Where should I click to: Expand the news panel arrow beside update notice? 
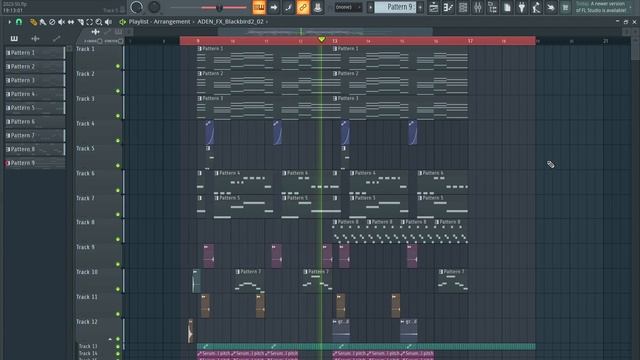tap(631, 7)
